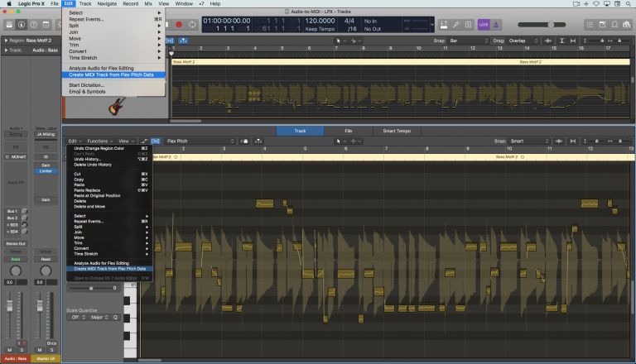This screenshot has width=636, height=364.
Task: Open Quick Help button in control bar
Action: (x=34, y=25)
